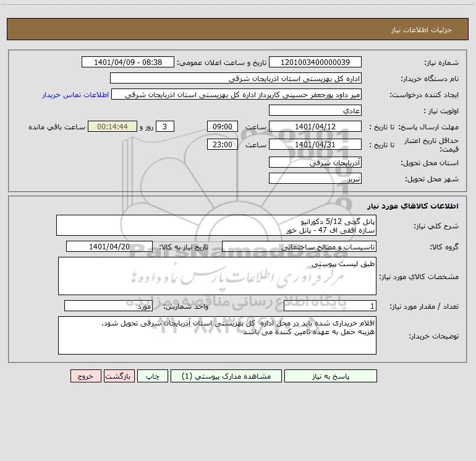This screenshot has height=461, width=476.
Task: Click the request creator name field
Action: (x=237, y=95)
